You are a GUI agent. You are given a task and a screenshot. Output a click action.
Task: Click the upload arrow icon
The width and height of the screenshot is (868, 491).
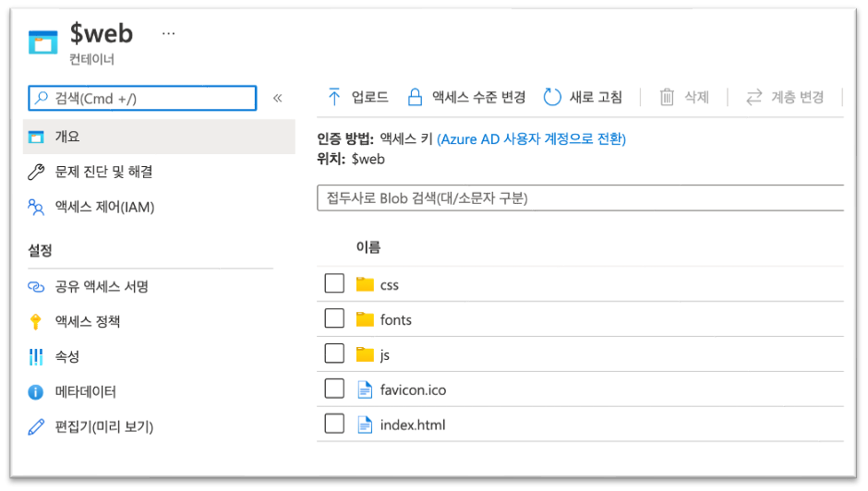point(333,98)
